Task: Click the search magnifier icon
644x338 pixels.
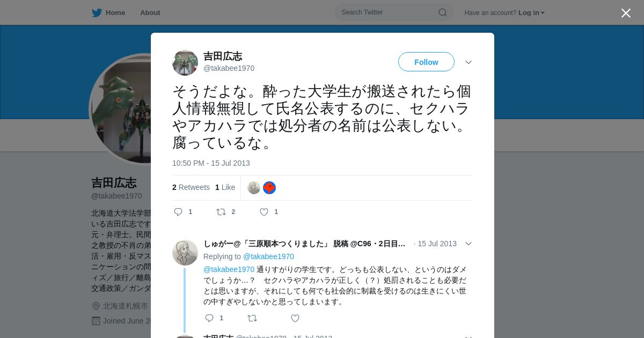Action: pyautogui.click(x=443, y=12)
